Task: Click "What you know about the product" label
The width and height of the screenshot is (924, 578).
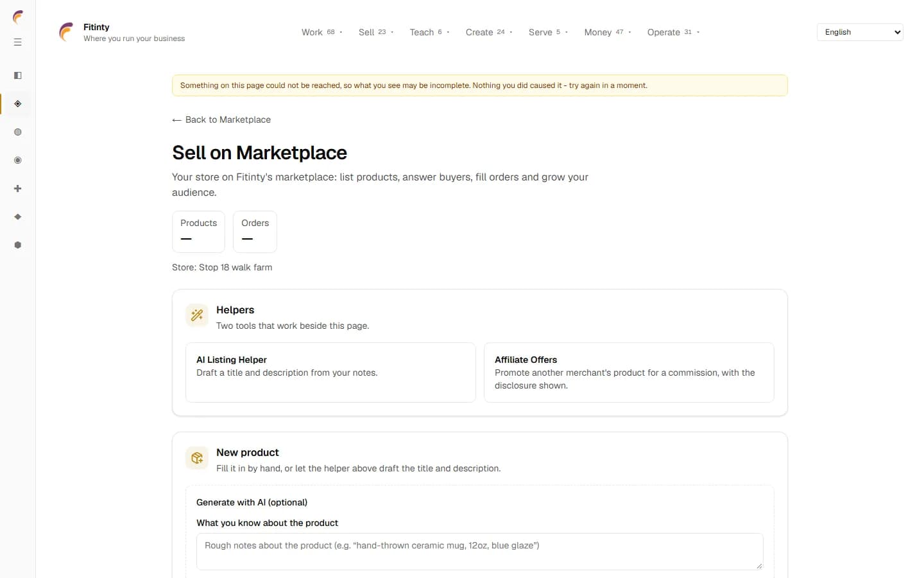Action: tap(267, 523)
